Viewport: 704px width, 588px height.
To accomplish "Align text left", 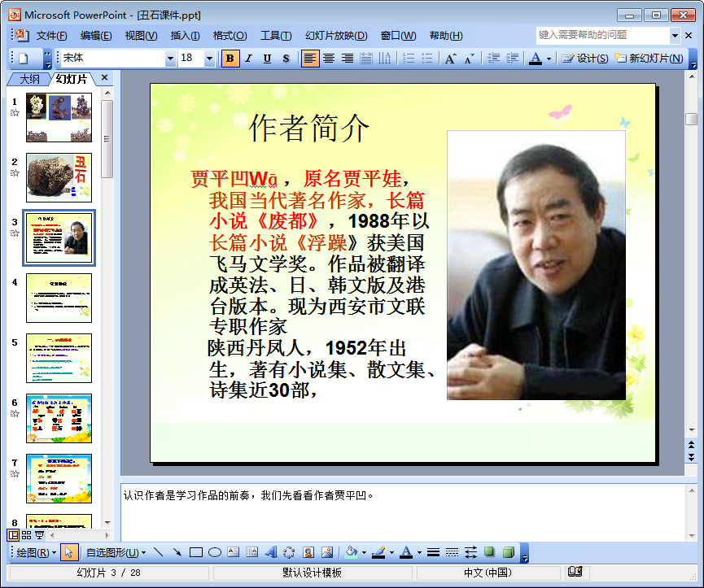I will point(309,59).
